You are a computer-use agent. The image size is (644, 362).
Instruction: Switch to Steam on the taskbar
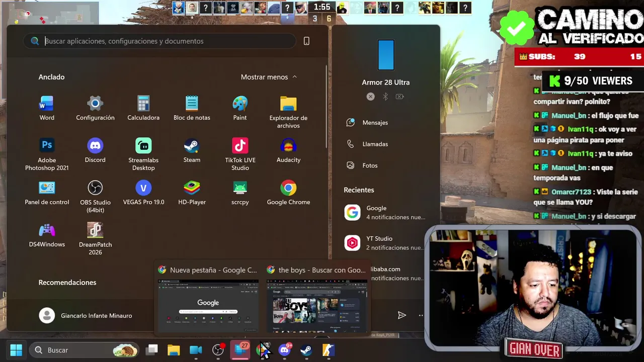(x=307, y=350)
